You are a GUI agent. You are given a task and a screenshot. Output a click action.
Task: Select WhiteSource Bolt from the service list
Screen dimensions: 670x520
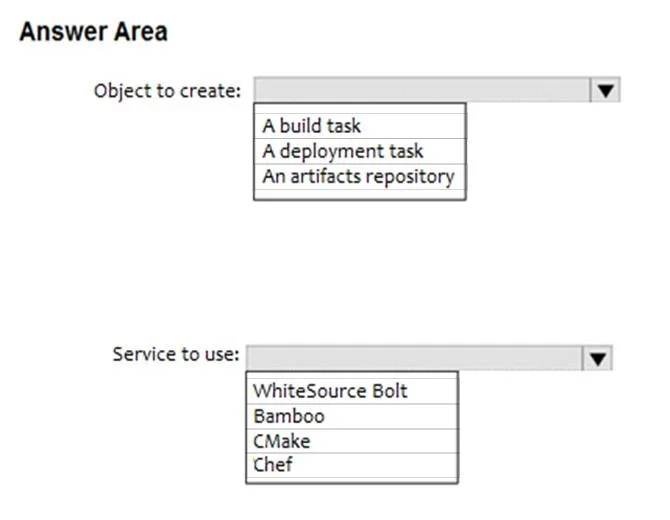(352, 391)
